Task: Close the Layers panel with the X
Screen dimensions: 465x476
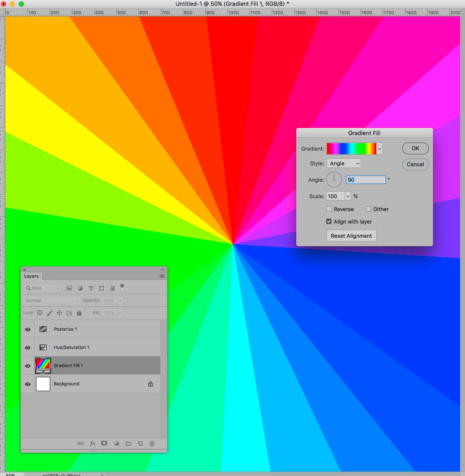Action: pyautogui.click(x=24, y=270)
